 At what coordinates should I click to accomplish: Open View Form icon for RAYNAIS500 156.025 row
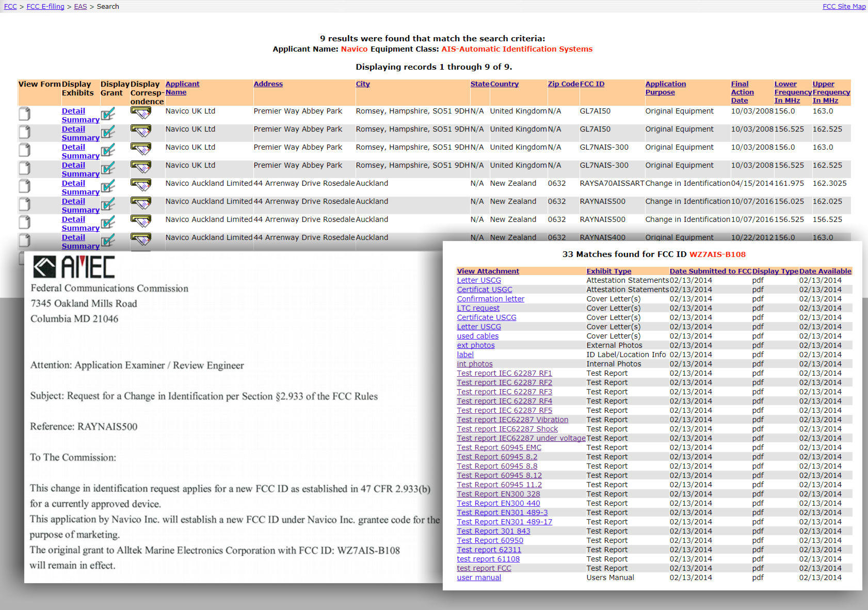24,204
